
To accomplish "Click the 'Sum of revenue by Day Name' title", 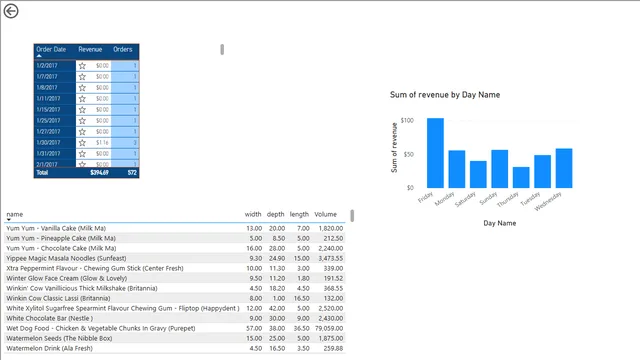I will click(445, 95).
